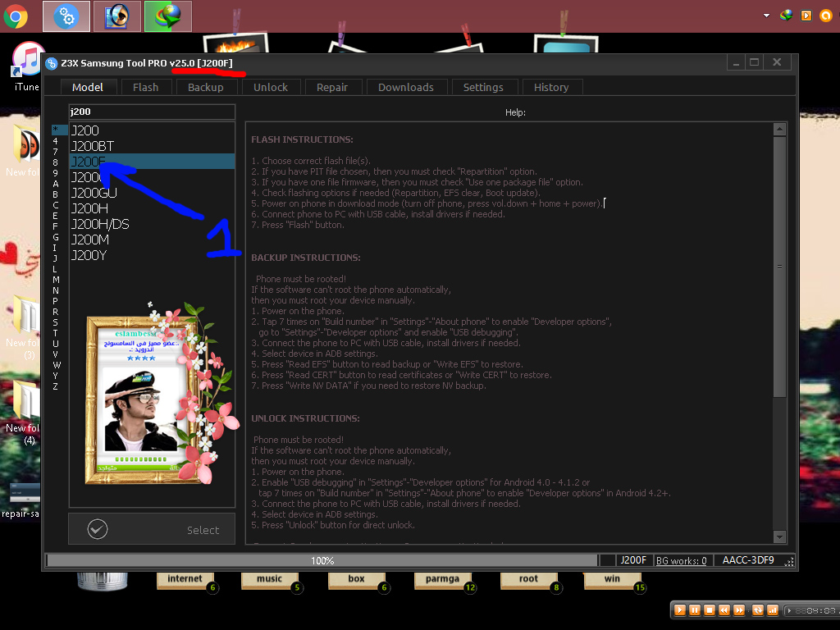This screenshot has width=840, height=630.
Task: Open volume bars on the media widget
Action: [773, 610]
